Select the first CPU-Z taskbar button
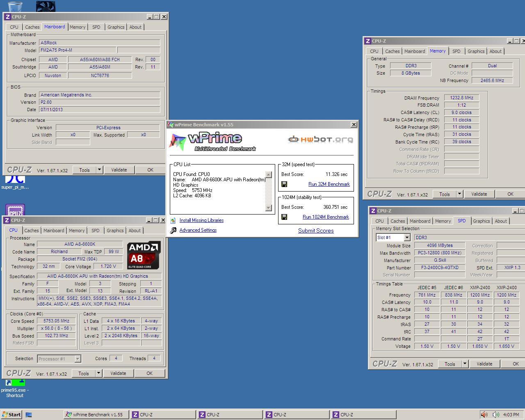Image resolution: width=525 pixels, height=420 pixels. tap(163, 415)
